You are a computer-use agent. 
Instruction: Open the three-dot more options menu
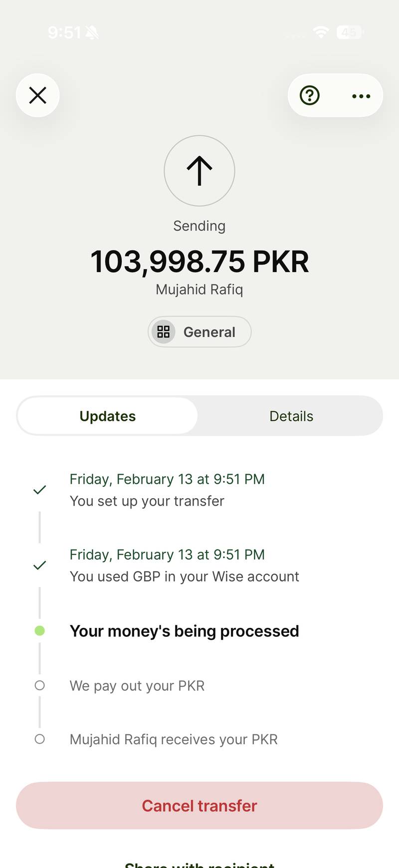[x=361, y=96]
